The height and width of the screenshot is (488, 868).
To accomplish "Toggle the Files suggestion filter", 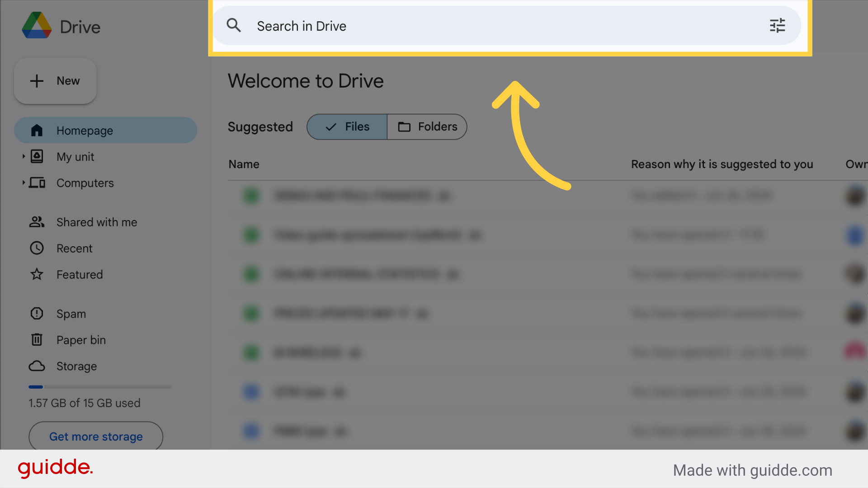I will pyautogui.click(x=347, y=127).
